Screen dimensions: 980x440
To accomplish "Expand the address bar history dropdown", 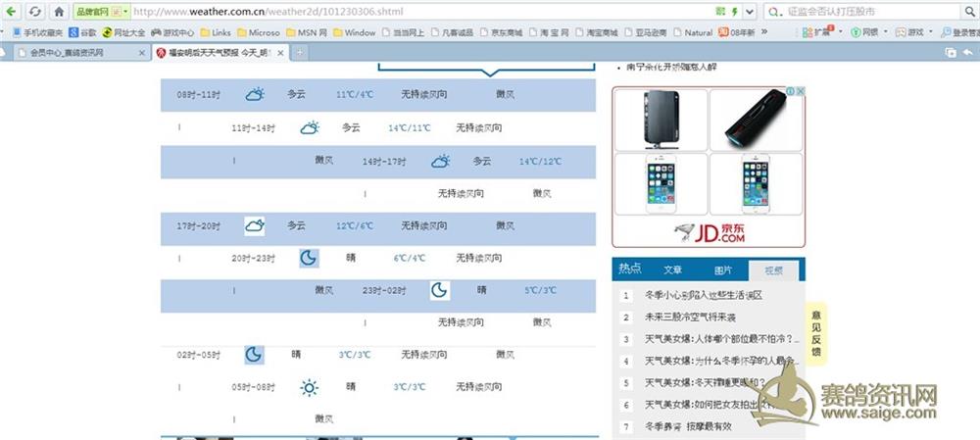I will [x=750, y=12].
